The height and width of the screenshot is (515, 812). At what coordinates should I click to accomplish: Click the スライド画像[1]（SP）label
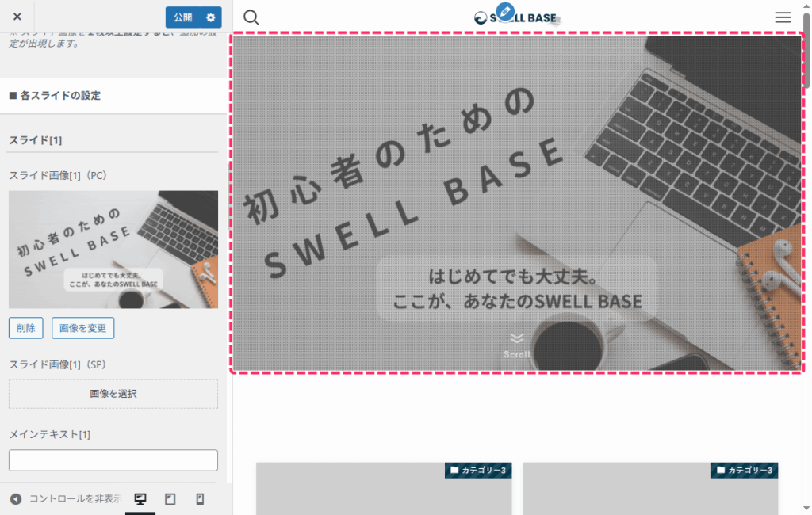click(57, 365)
